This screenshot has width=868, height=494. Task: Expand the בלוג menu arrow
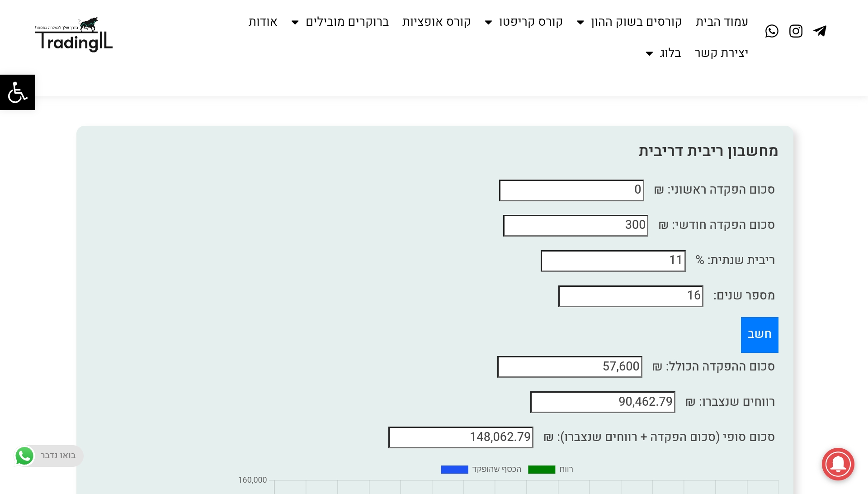tap(650, 53)
